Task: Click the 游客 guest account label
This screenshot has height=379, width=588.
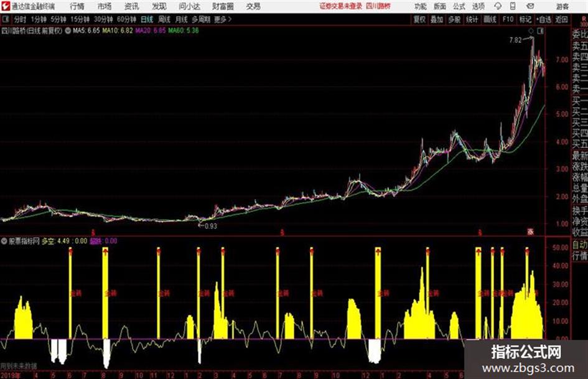Action: (x=562, y=6)
